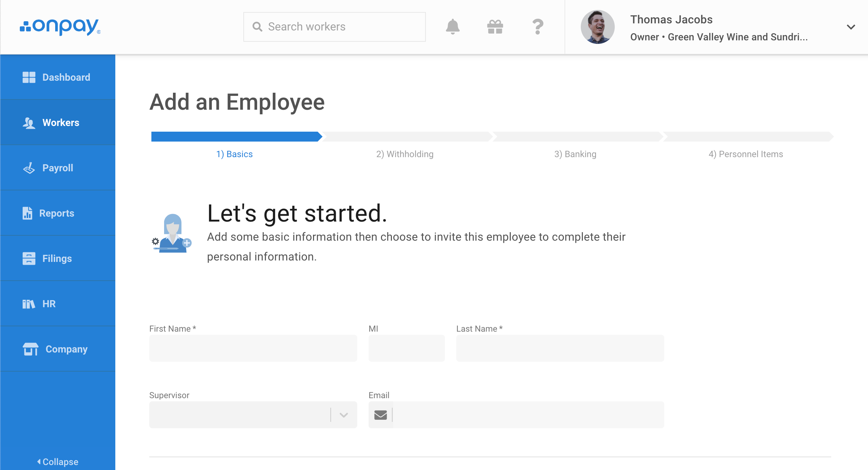Click Thomas Jacobs profile avatar
Viewport: 868px width, 470px height.
coord(597,27)
